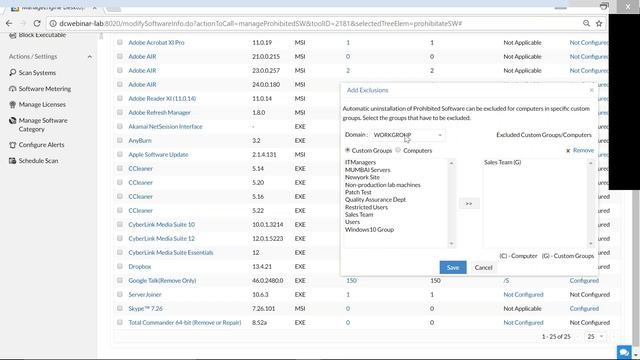Bookmark this page with the star icon
The width and height of the screenshot is (640, 360).
pos(599,24)
